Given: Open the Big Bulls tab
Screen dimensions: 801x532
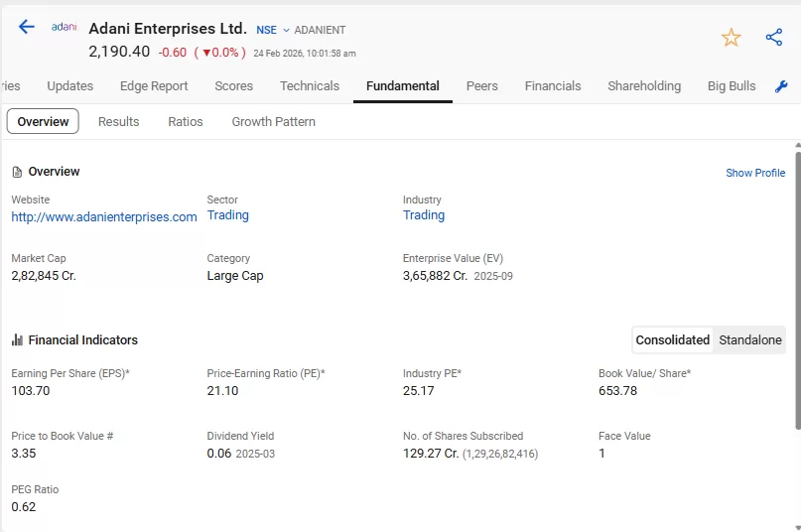Looking at the screenshot, I should coord(732,86).
